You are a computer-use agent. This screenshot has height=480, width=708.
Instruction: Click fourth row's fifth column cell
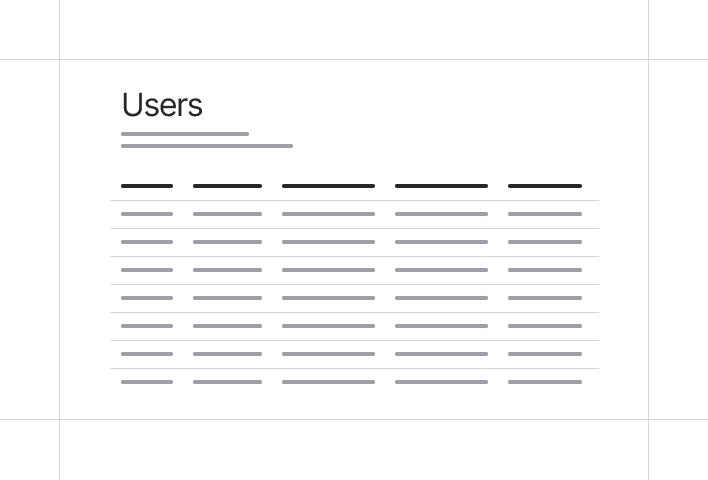pyautogui.click(x=545, y=298)
